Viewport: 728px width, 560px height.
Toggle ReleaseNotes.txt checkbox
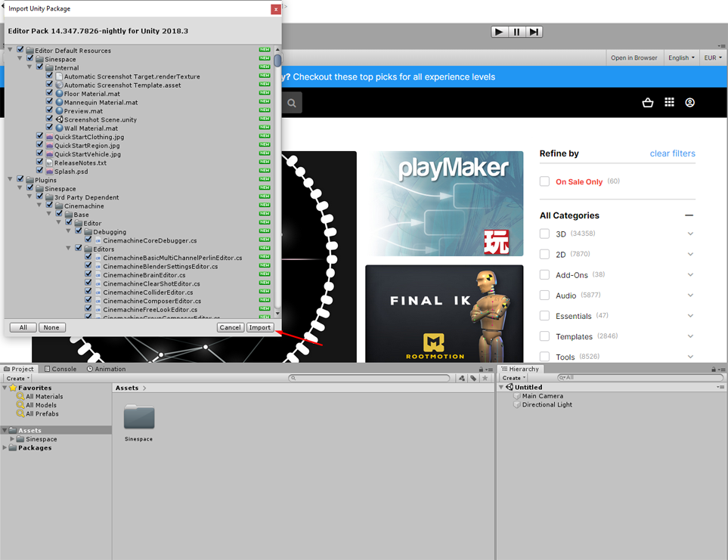[40, 162]
